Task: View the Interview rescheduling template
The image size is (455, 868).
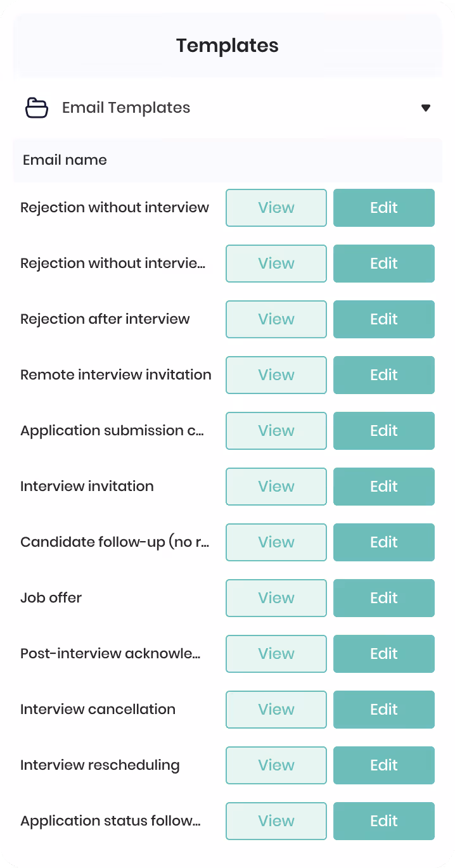Action: (276, 765)
